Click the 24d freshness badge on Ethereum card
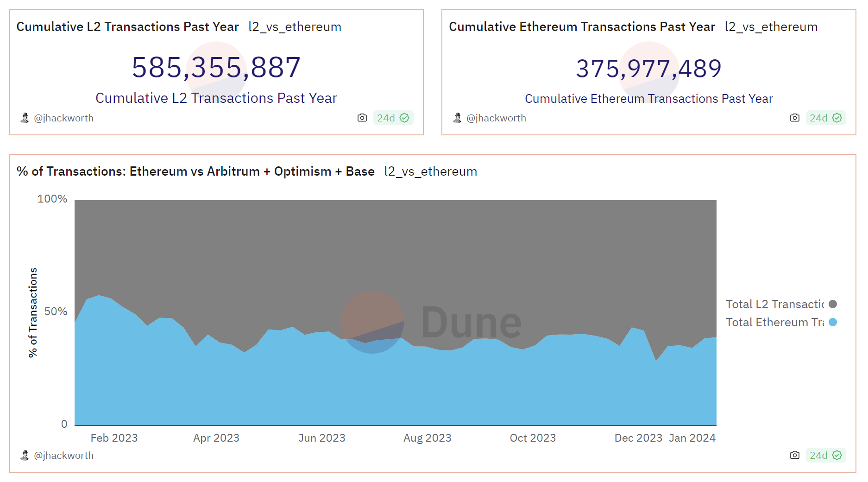Image resolution: width=868 pixels, height=482 pixels. click(x=825, y=118)
